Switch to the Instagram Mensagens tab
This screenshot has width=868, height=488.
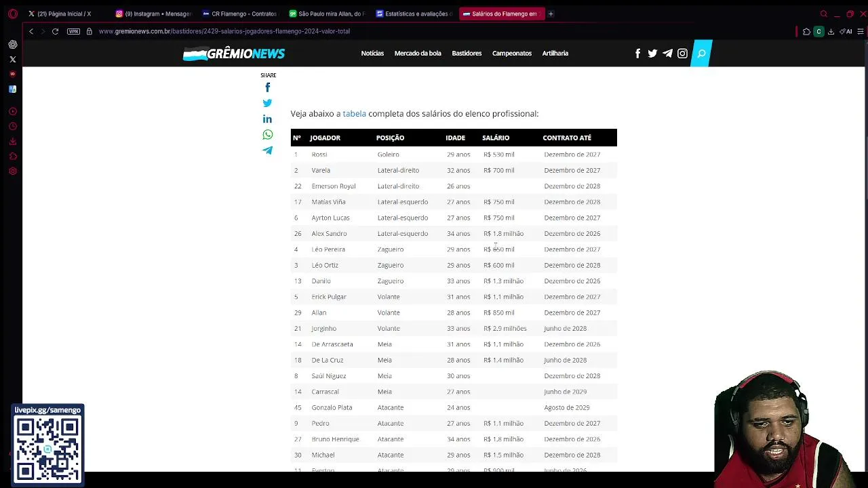(x=153, y=14)
